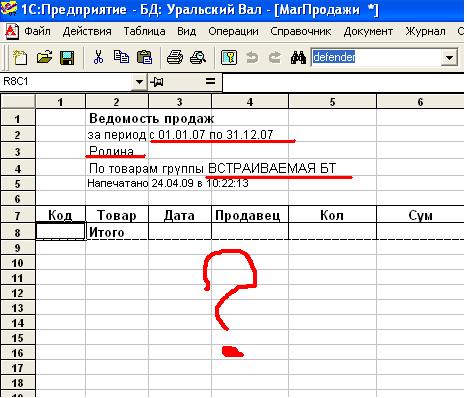This screenshot has height=398, width=467.
Task: Click the pin icon in formula bar
Action: (x=157, y=81)
